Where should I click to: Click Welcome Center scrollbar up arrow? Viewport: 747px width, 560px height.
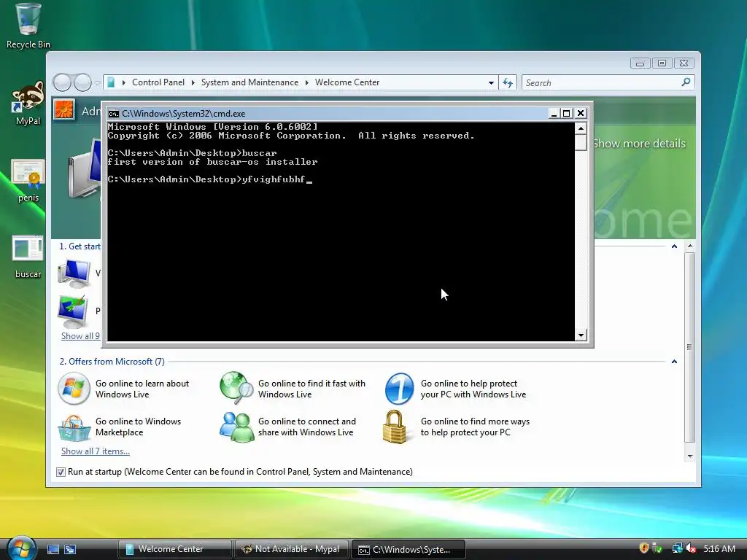click(690, 246)
